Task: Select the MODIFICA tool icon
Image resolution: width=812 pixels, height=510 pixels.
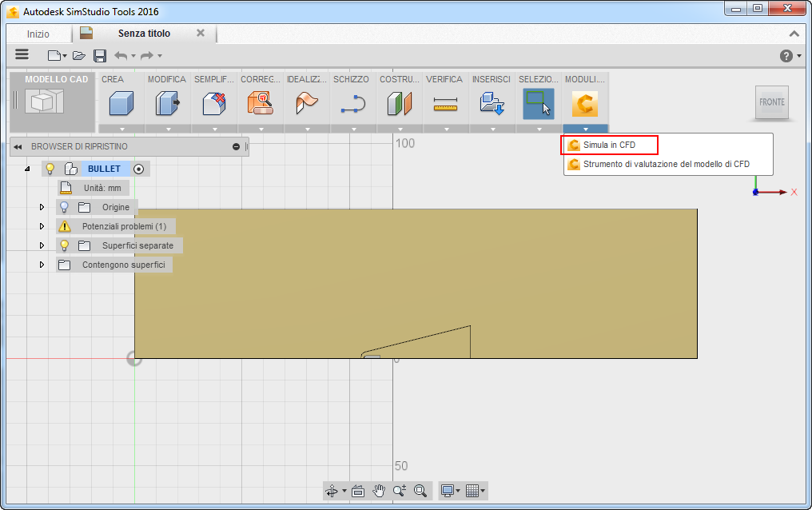Action: (x=167, y=102)
